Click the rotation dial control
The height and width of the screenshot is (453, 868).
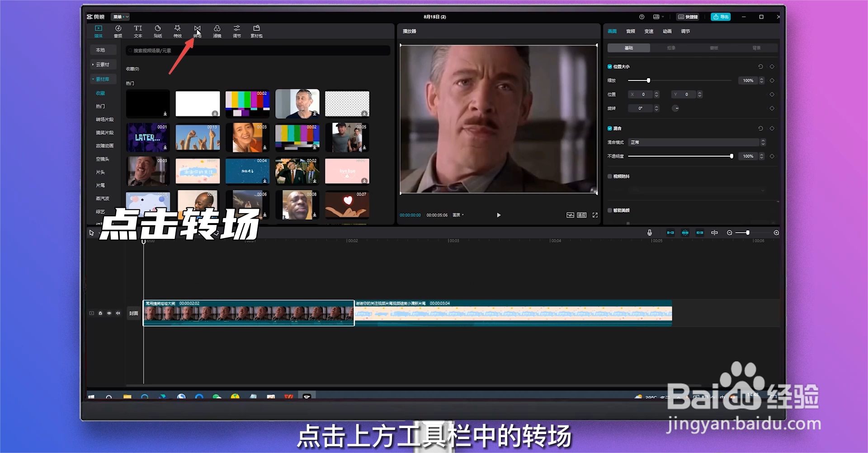point(675,108)
